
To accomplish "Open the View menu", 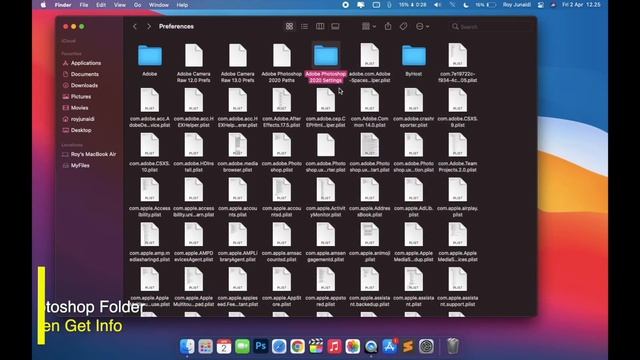I will click(120, 5).
